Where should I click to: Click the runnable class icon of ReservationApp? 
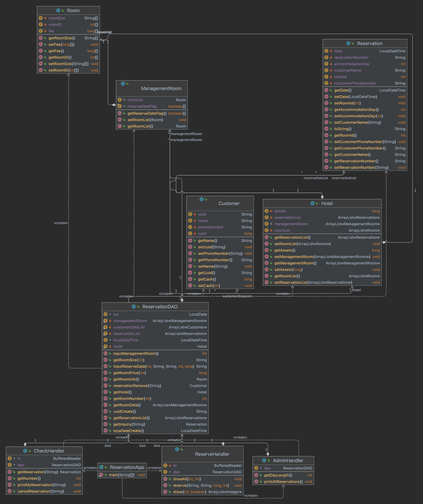[x=101, y=467]
